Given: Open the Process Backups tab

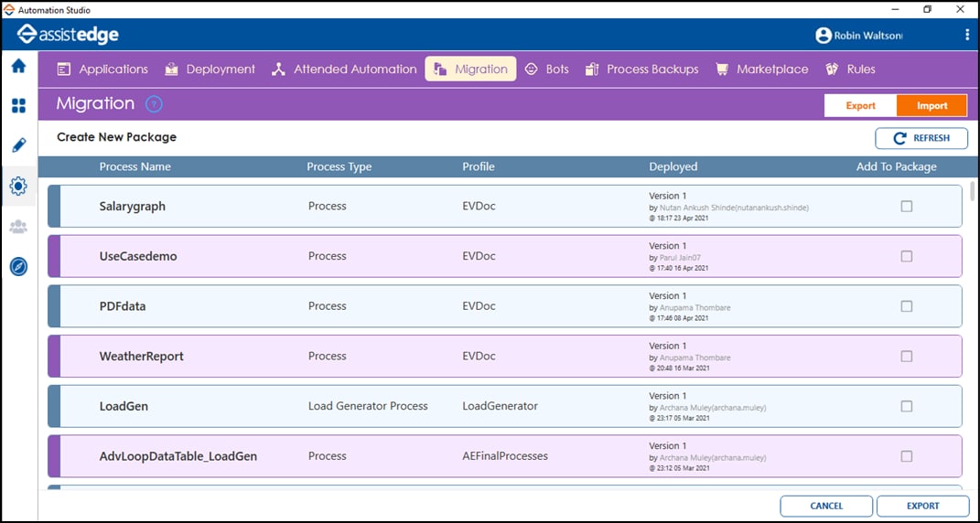Looking at the screenshot, I should [641, 69].
